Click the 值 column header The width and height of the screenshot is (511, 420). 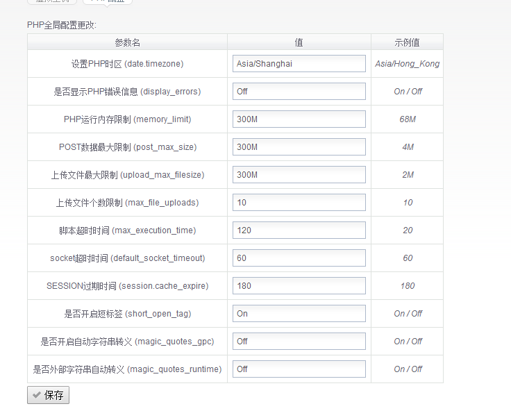tap(299, 42)
